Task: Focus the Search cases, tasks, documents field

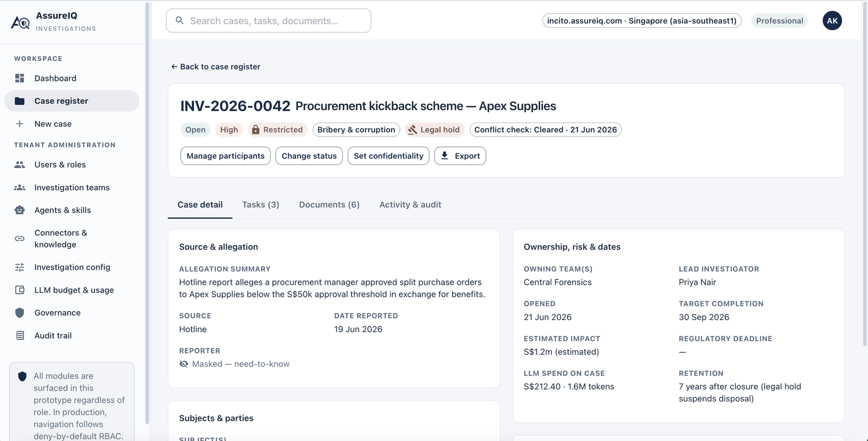Action: tap(269, 21)
